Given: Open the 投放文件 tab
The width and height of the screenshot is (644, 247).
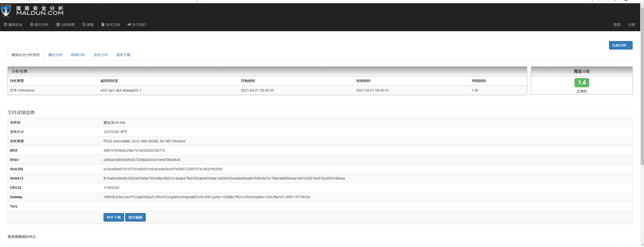Looking at the screenshot, I should 101,55.
